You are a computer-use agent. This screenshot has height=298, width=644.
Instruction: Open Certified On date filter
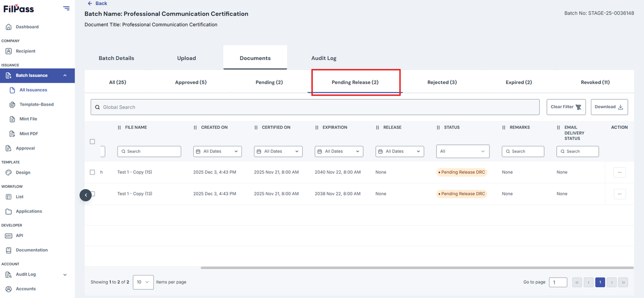pos(278,151)
